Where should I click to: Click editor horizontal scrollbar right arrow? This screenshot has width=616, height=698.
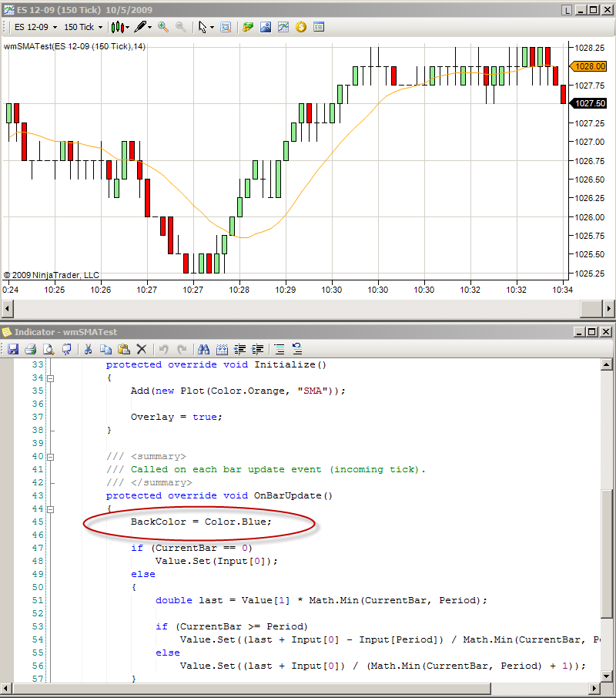pos(595,688)
